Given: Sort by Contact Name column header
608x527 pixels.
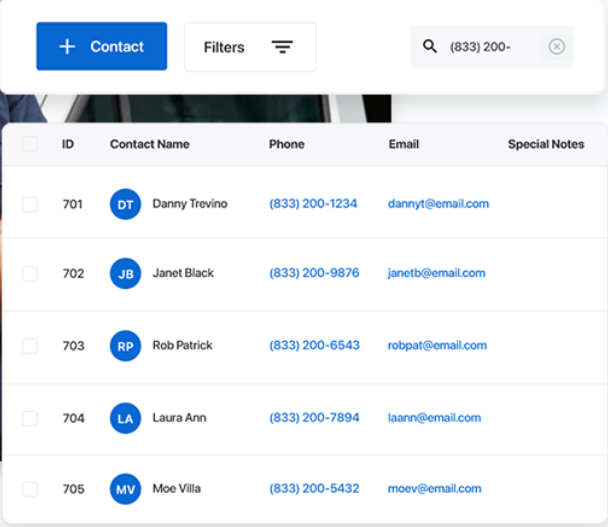Looking at the screenshot, I should coord(150,144).
